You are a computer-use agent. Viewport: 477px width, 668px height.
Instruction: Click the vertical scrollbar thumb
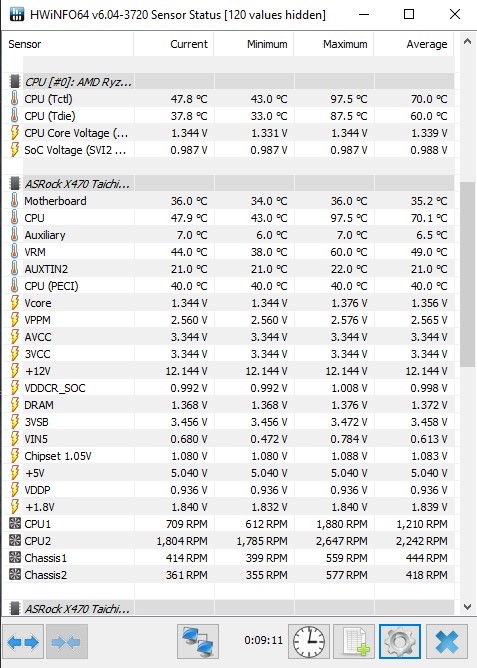[467, 274]
